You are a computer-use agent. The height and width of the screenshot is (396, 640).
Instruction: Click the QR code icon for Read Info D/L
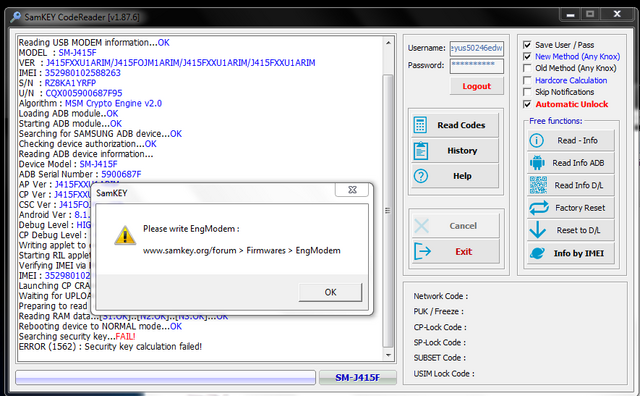point(538,185)
